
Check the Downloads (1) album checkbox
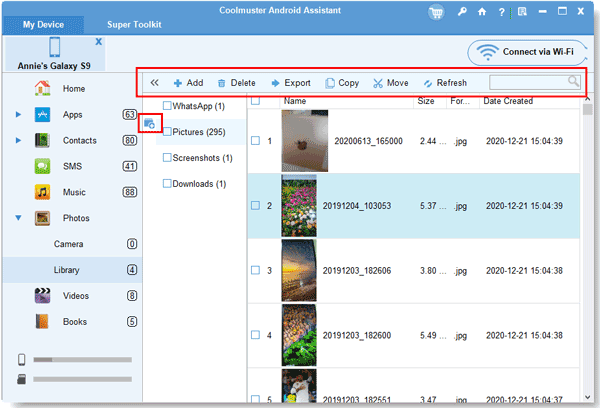pos(167,184)
